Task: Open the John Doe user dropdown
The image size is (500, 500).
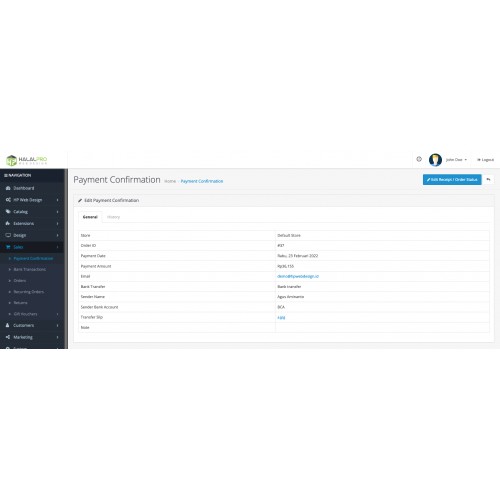Action: click(x=456, y=160)
